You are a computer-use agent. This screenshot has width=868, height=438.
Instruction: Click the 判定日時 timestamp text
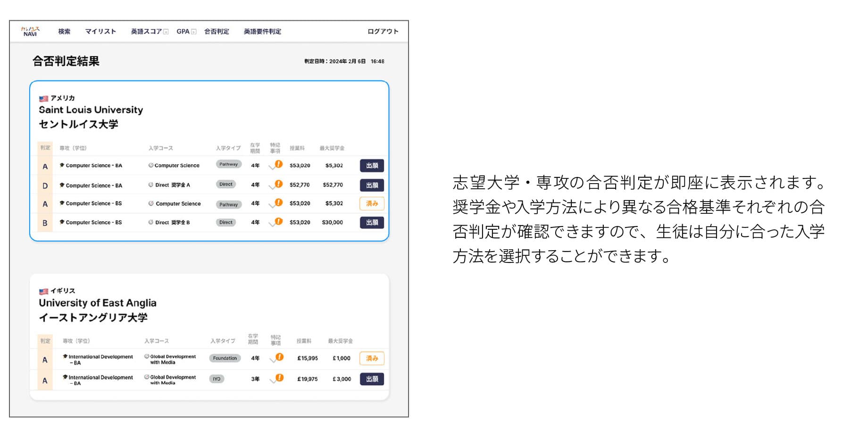[344, 61]
